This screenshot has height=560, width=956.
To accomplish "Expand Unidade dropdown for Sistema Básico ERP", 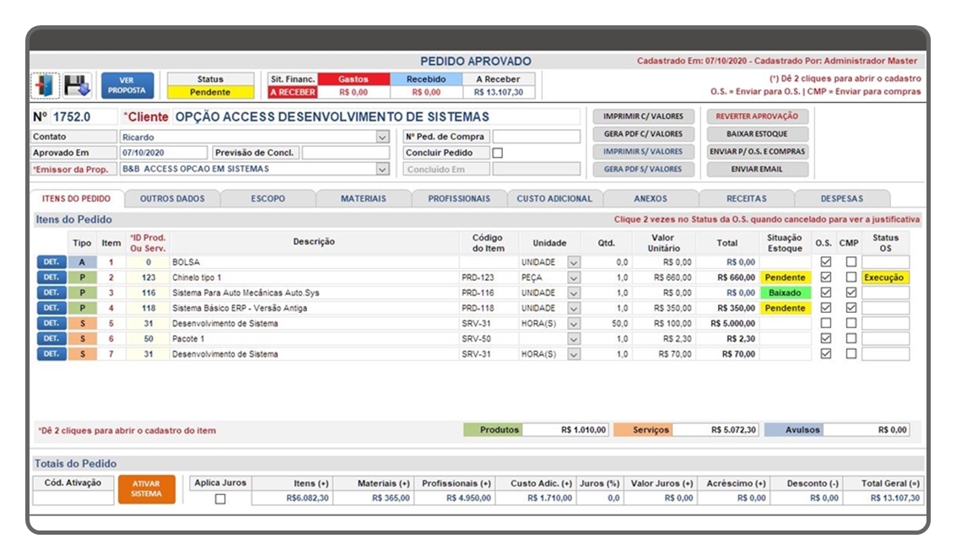I will [574, 308].
